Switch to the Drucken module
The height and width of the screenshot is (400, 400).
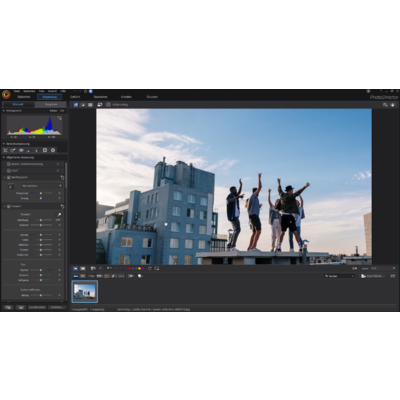click(x=152, y=97)
